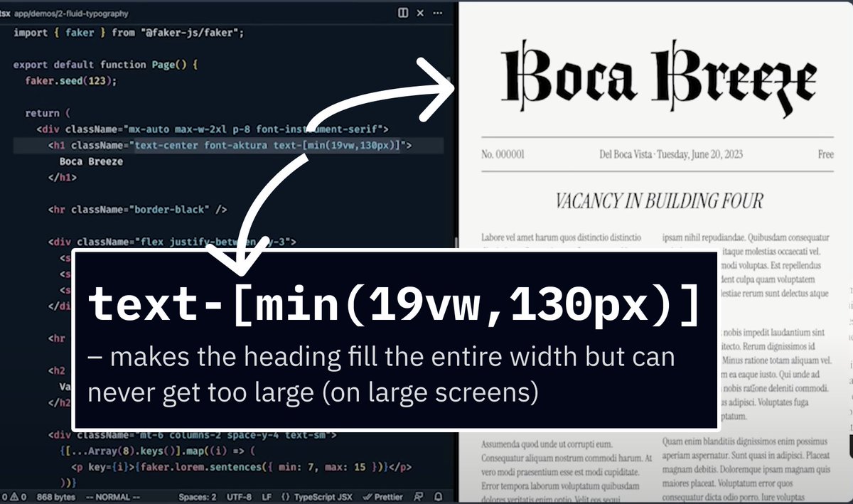The height and width of the screenshot is (504, 853).
Task: Click the VACANCY IN BUILDING FOUR headline
Action: pos(658,201)
